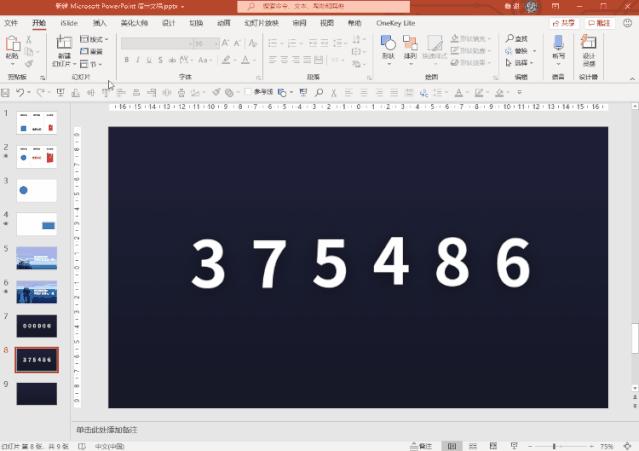The image size is (639, 451).
Task: Switch to the OneKey Lite tab
Action: coord(395,23)
